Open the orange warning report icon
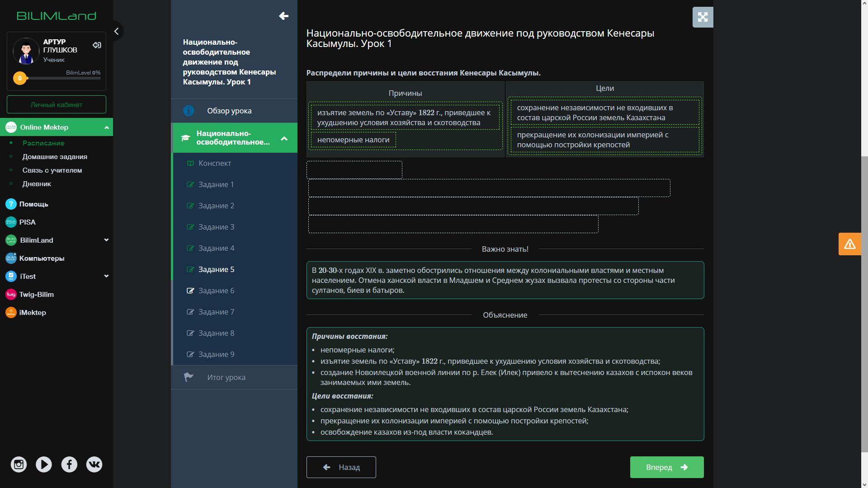868x488 pixels. 849,244
